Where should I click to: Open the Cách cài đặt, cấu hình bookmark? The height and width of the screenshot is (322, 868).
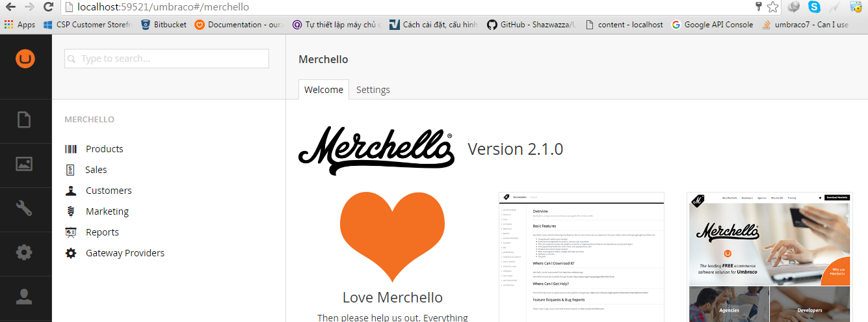(434, 25)
